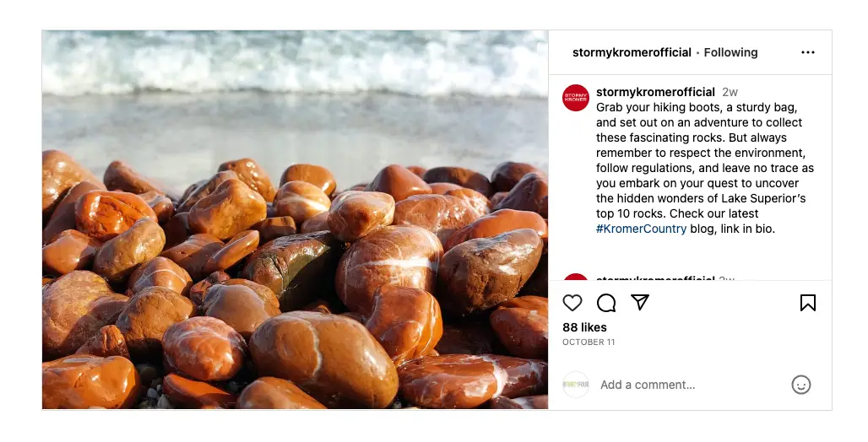The image size is (868, 442).
Task: View who liked via 88 likes
Action: tap(584, 327)
